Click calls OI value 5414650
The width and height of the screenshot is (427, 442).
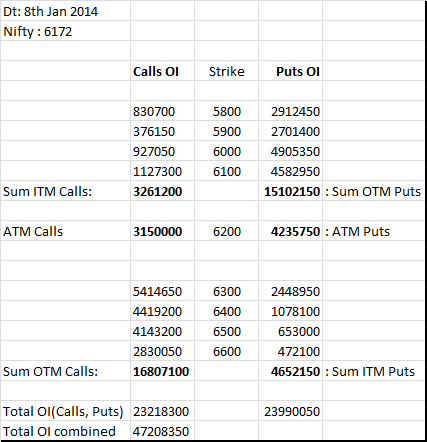[162, 291]
